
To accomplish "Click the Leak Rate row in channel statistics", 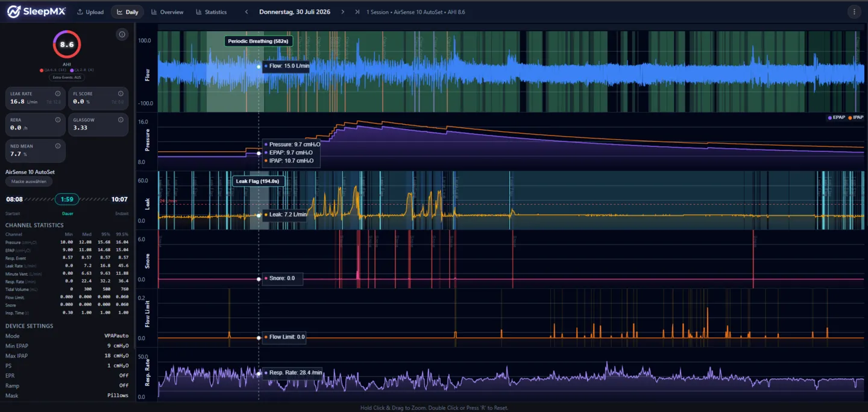I will click(66, 265).
